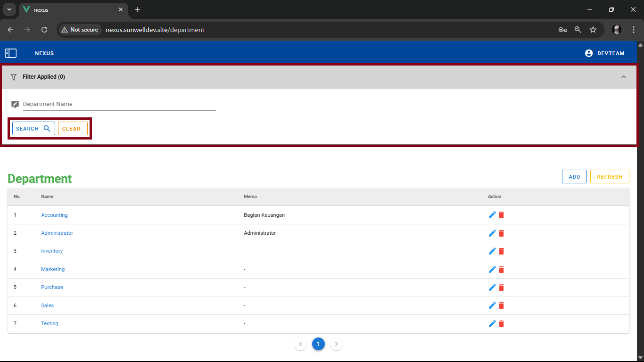Go to previous page arrow in pagination
Image resolution: width=644 pixels, height=362 pixels.
point(300,344)
